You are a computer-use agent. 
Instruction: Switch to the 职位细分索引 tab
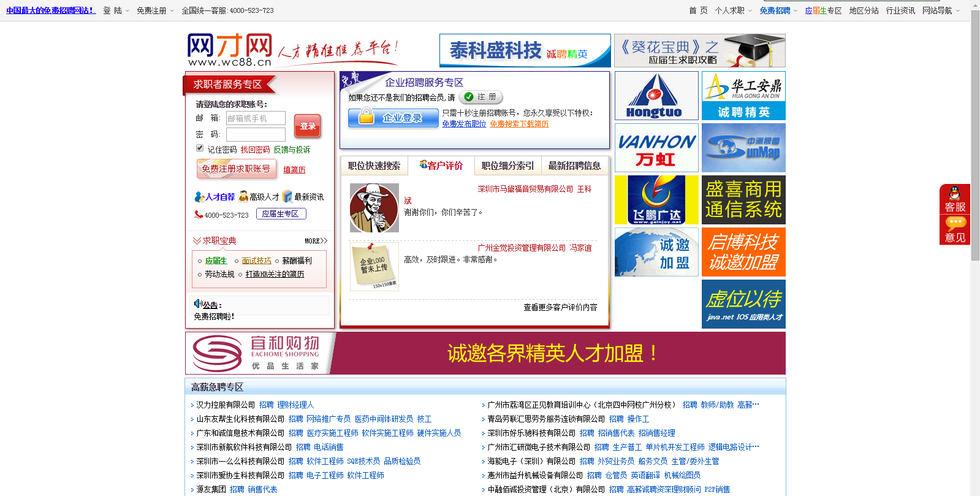pos(507,166)
